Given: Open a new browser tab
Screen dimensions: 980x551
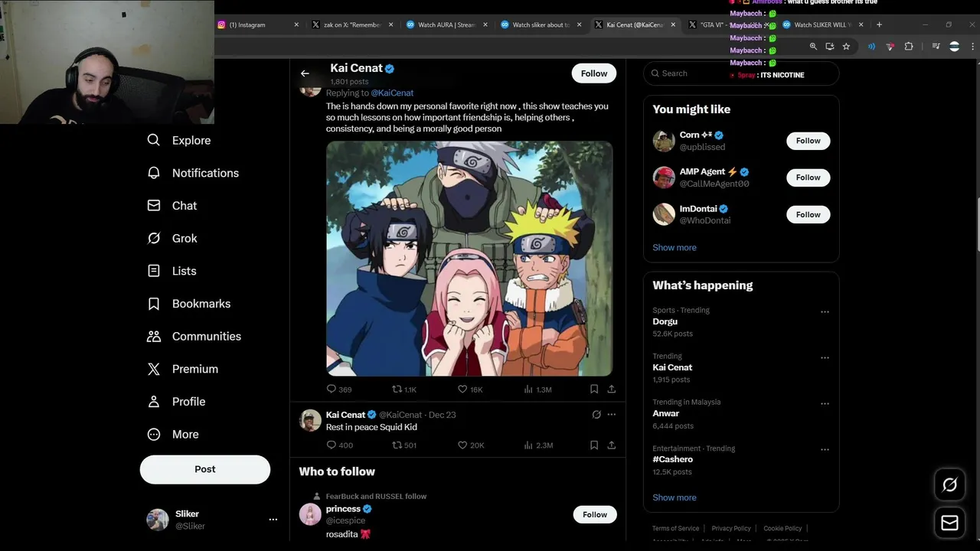Looking at the screenshot, I should click(879, 24).
